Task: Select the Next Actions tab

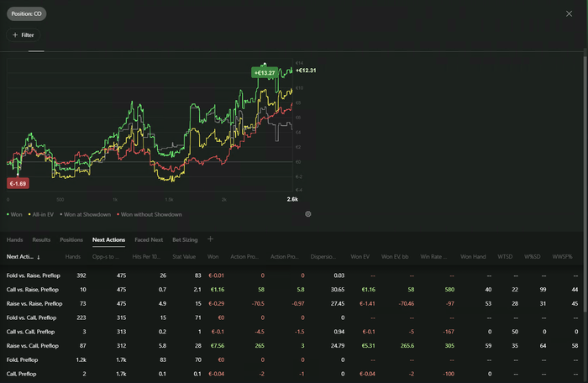Action: [108, 239]
